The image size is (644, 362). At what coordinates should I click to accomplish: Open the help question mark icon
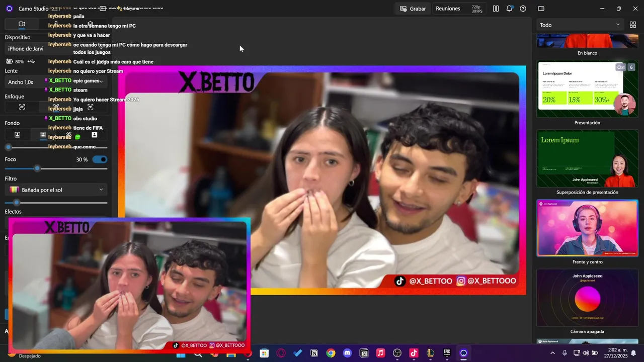[523, 9]
